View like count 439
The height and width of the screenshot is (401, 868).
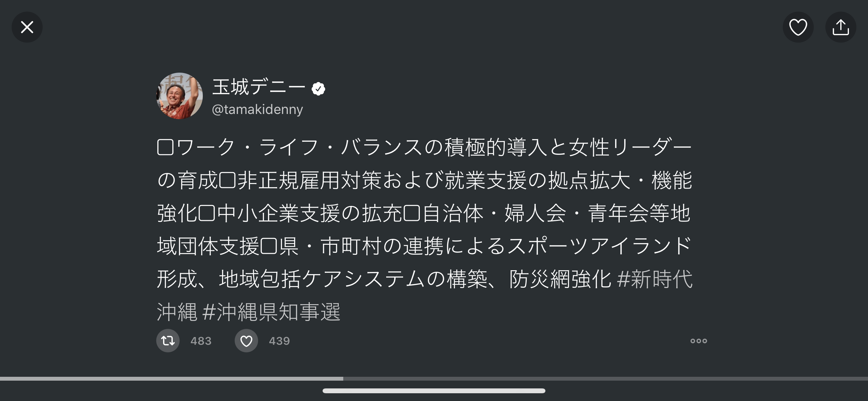tap(279, 341)
